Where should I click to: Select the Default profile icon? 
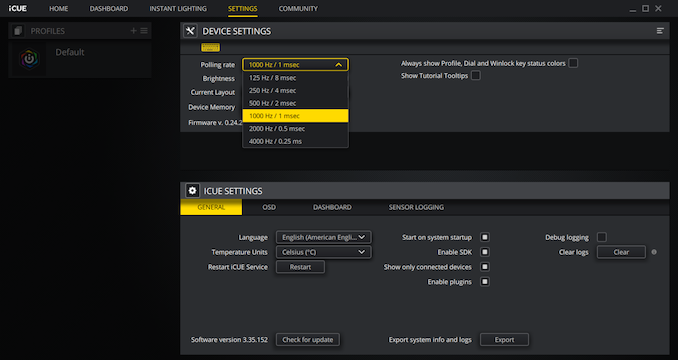(29, 60)
